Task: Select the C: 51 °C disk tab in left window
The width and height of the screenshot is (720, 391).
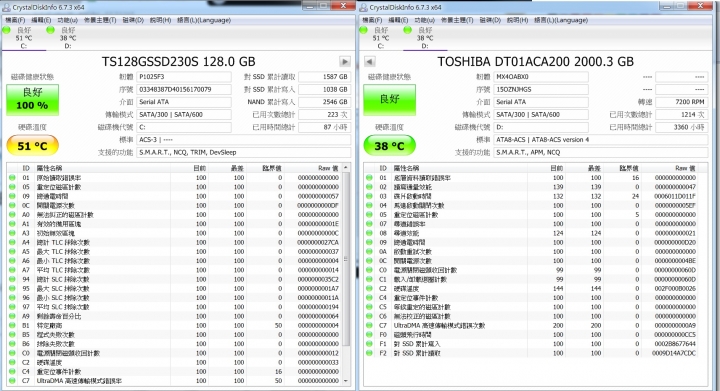Action: click(24, 38)
